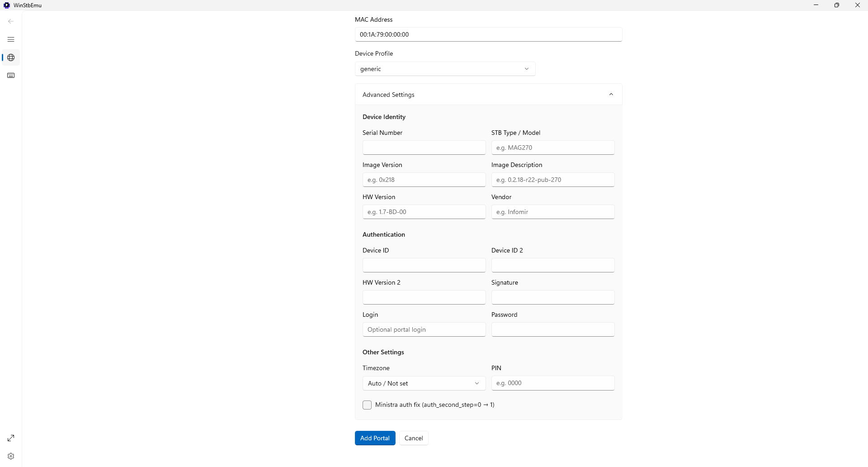The height and width of the screenshot is (467, 868).
Task: Toggle fullscreen with the expand arrows icon
Action: [11, 438]
